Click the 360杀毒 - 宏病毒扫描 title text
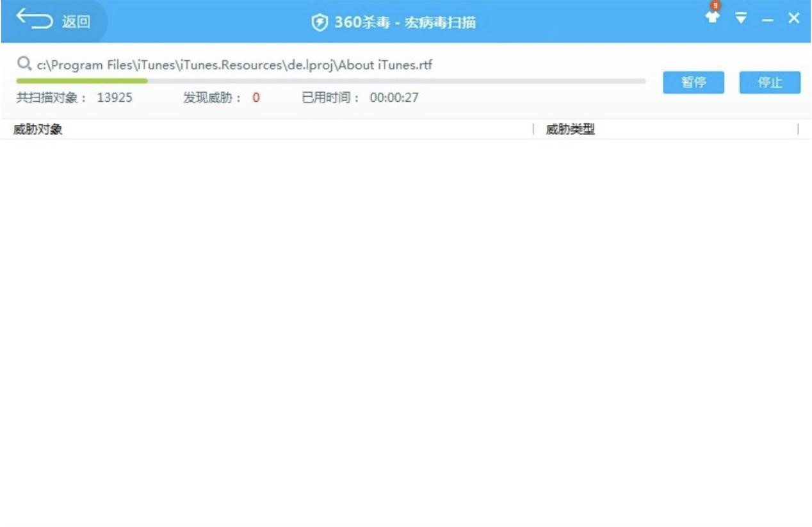The image size is (812, 527). pos(405,23)
